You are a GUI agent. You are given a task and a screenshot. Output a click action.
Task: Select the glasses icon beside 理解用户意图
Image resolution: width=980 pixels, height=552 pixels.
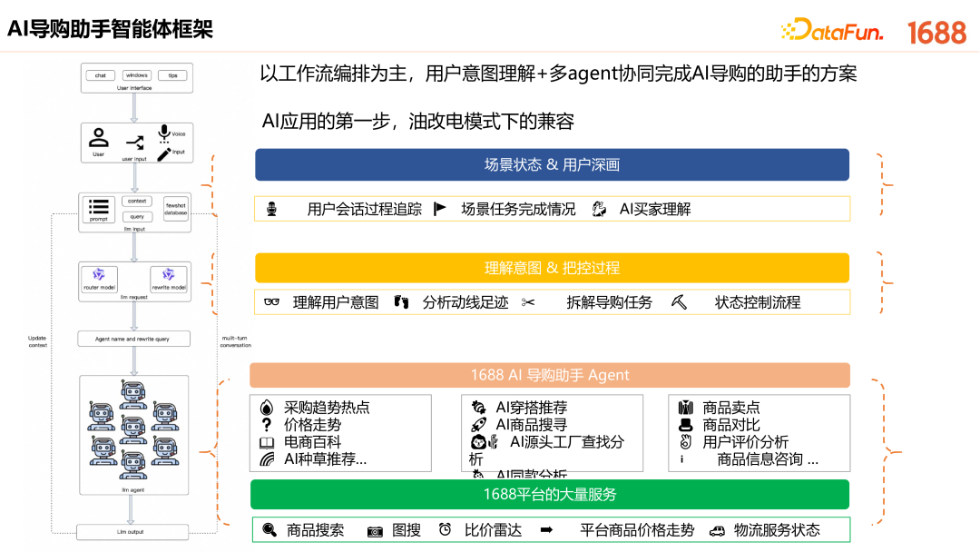272,302
